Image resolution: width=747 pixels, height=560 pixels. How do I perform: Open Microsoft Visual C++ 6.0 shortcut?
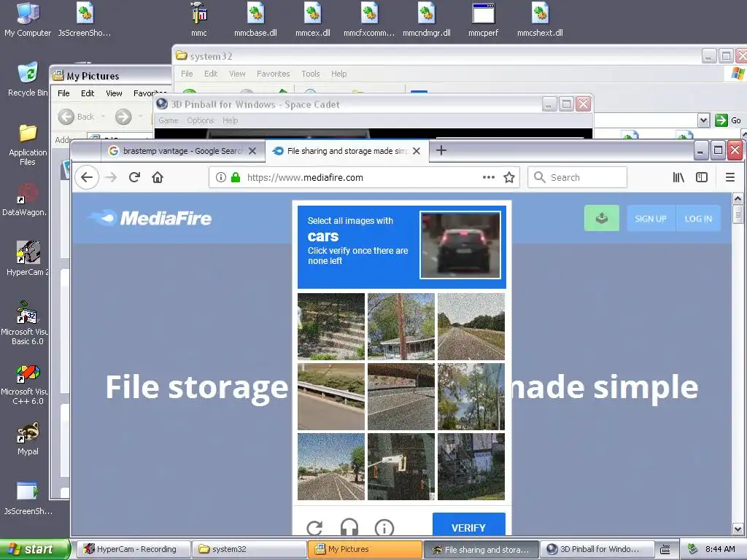(27, 384)
